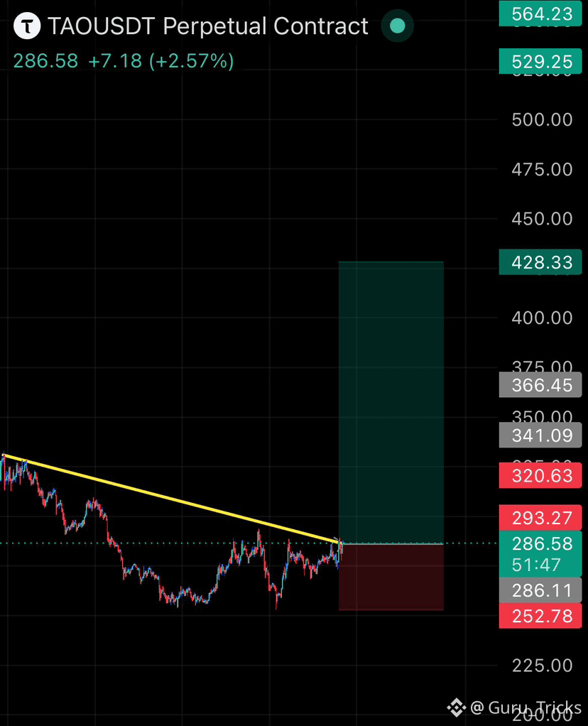This screenshot has width=588, height=726.
Task: Click the 252.78 stop-loss price label
Action: click(540, 616)
